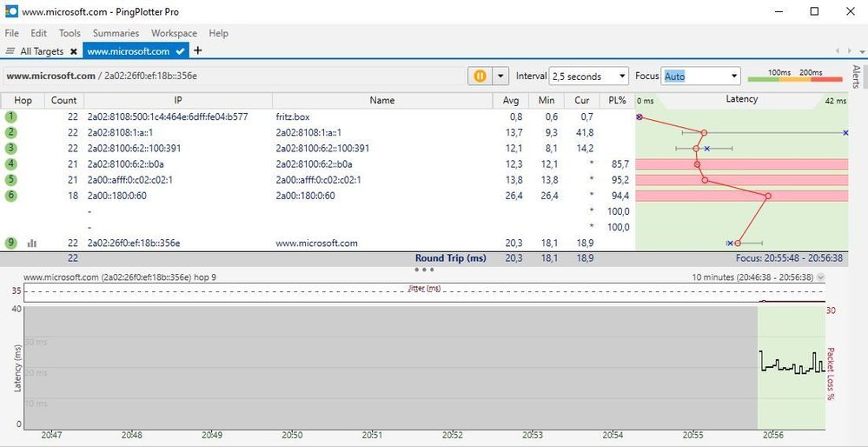Open the Focus Auto dropdown
This screenshot has height=447, width=868.
pos(701,77)
